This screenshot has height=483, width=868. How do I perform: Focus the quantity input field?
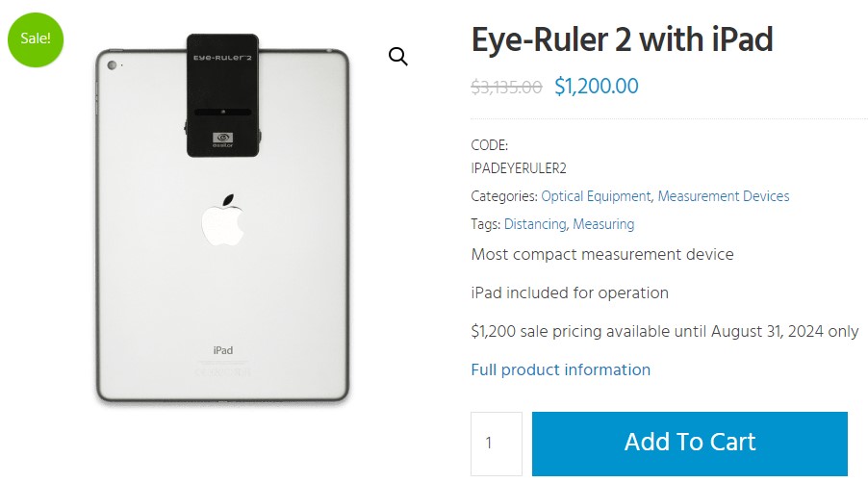(497, 444)
